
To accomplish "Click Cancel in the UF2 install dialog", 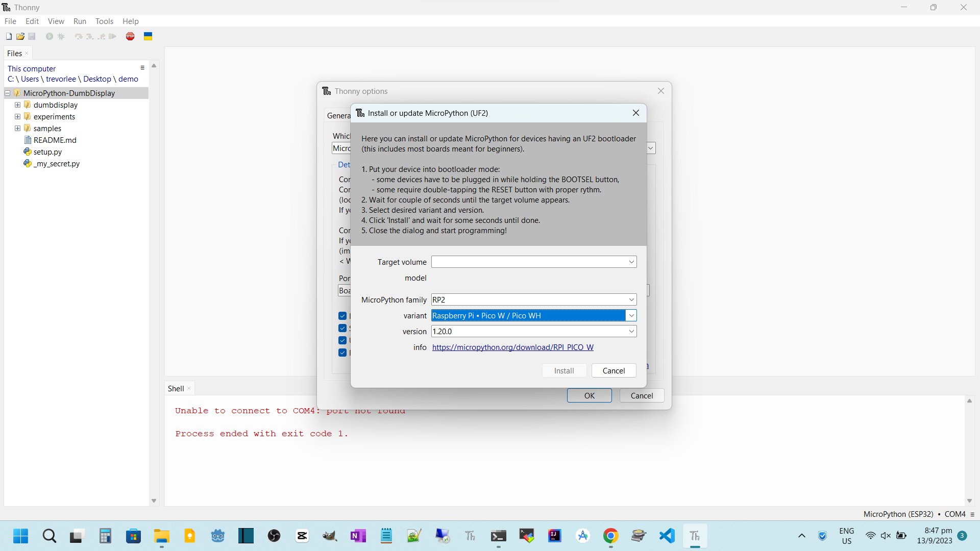I will [614, 370].
